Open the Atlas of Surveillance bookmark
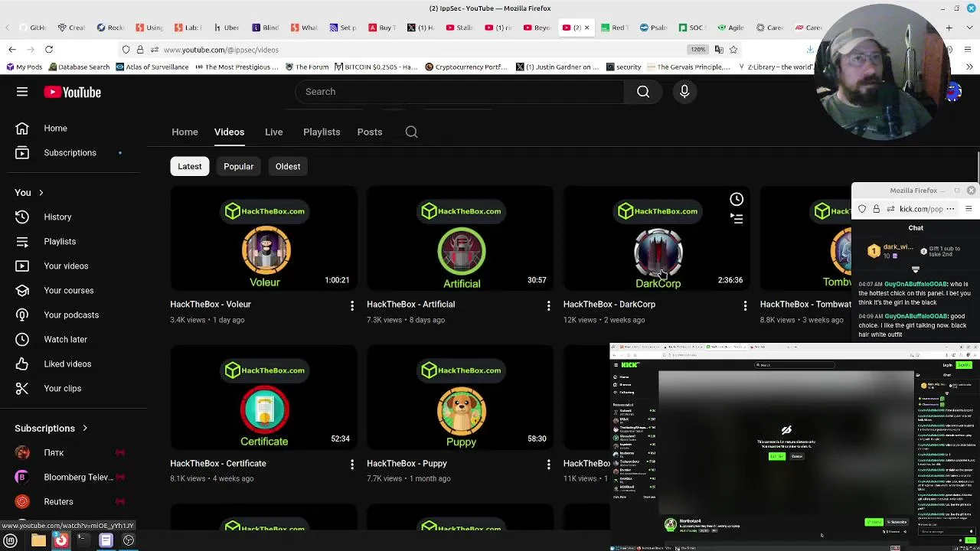 coord(152,67)
